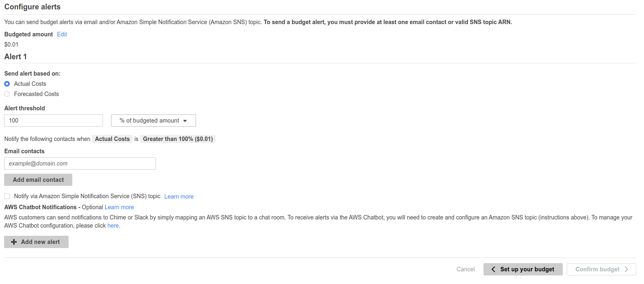The width and height of the screenshot is (644, 284).
Task: Click the left chevron on Set up your budget
Action: 493,269
